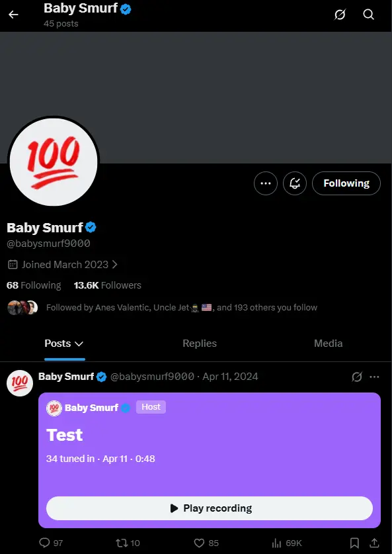Toggle the notification bell for Baby Smurf

pos(295,183)
